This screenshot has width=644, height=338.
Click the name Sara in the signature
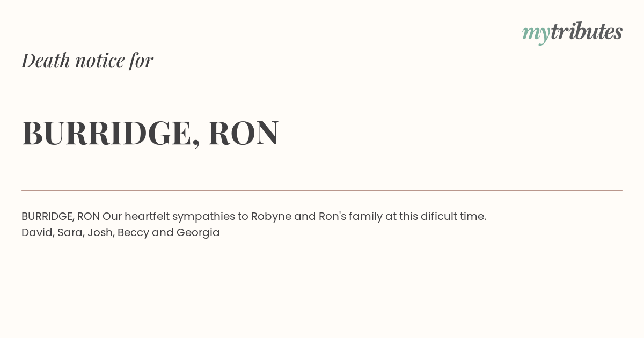(x=70, y=232)
